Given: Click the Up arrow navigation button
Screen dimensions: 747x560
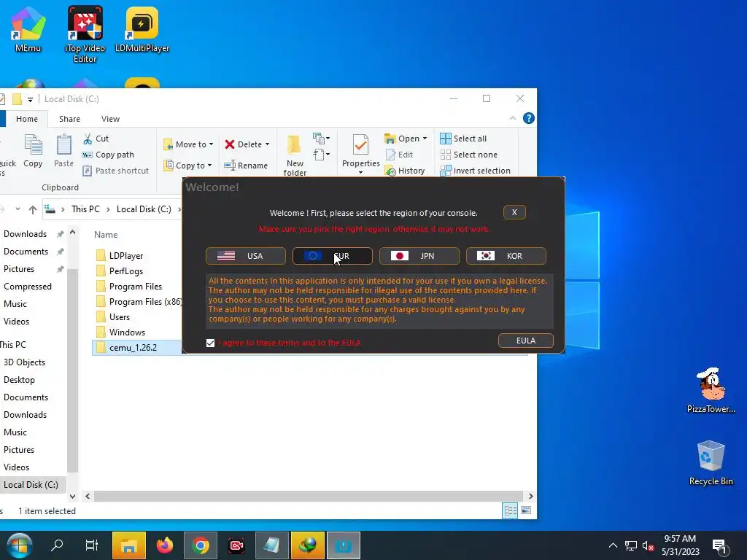Looking at the screenshot, I should (x=32, y=209).
